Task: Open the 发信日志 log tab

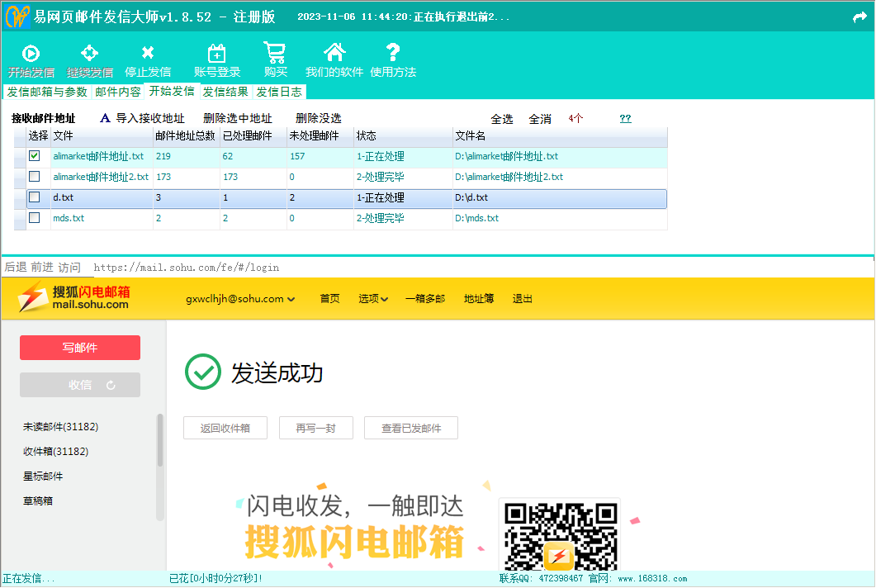Action: [279, 92]
